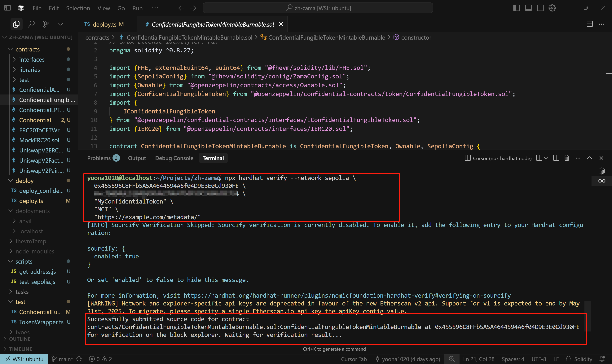Click the infinity agent icon beside terminal
612x364 pixels.
[602, 181]
